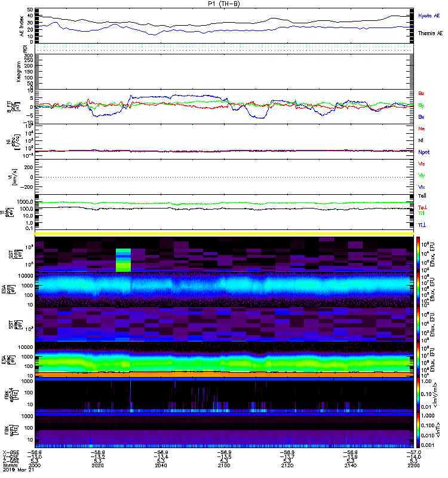
Task: Click the yellow bar above the spectrograms
Action: click(224, 234)
